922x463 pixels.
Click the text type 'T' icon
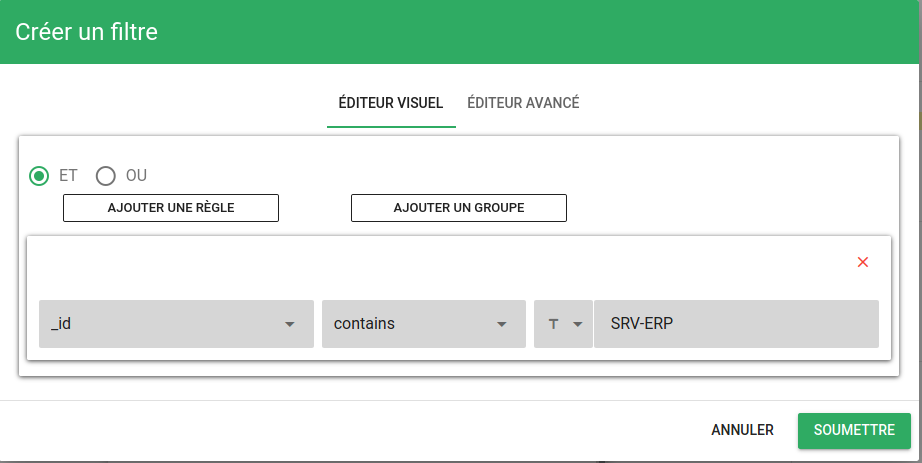point(553,324)
